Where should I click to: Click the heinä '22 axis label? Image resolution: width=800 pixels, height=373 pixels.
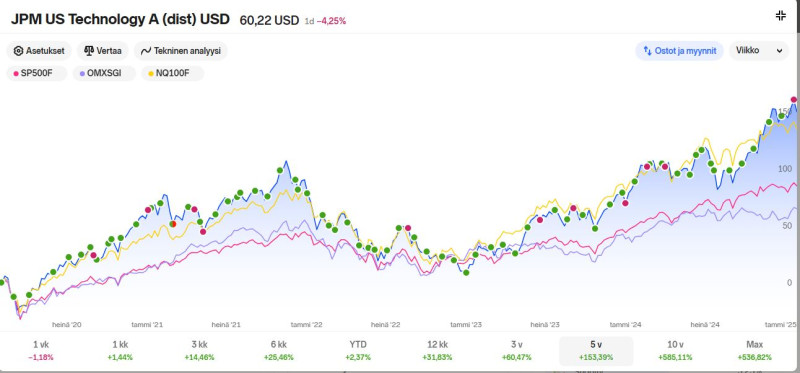coord(386,325)
